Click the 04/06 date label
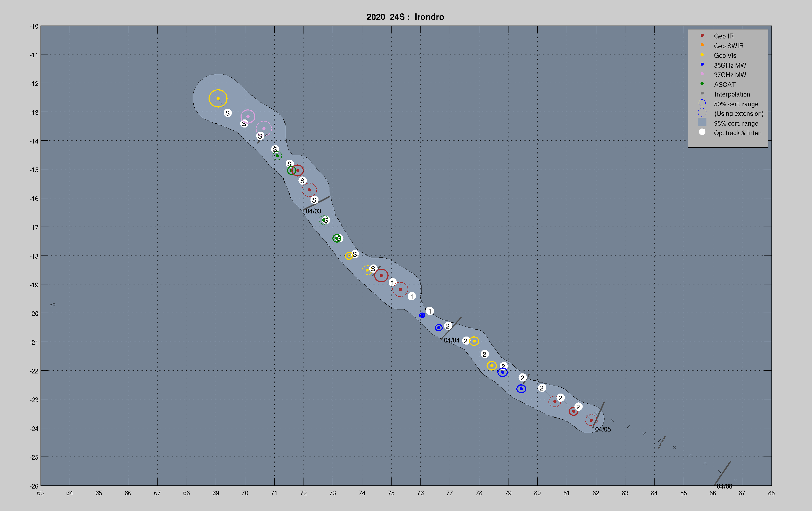The image size is (812, 511). pos(724,486)
